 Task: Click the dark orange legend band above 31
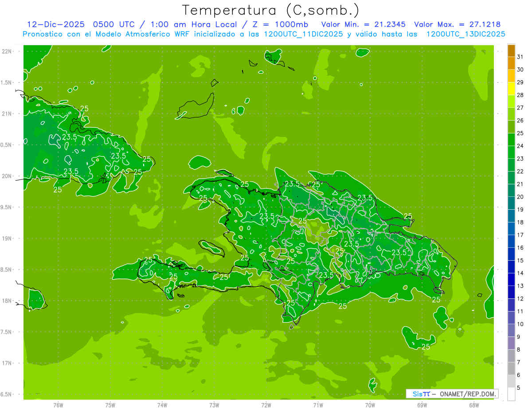(511, 51)
